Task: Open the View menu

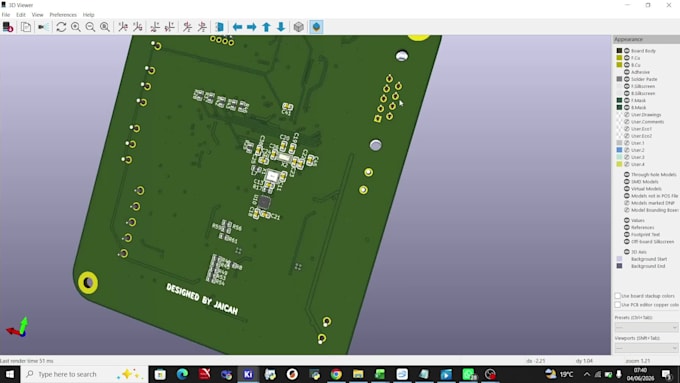Action: [x=37, y=15]
